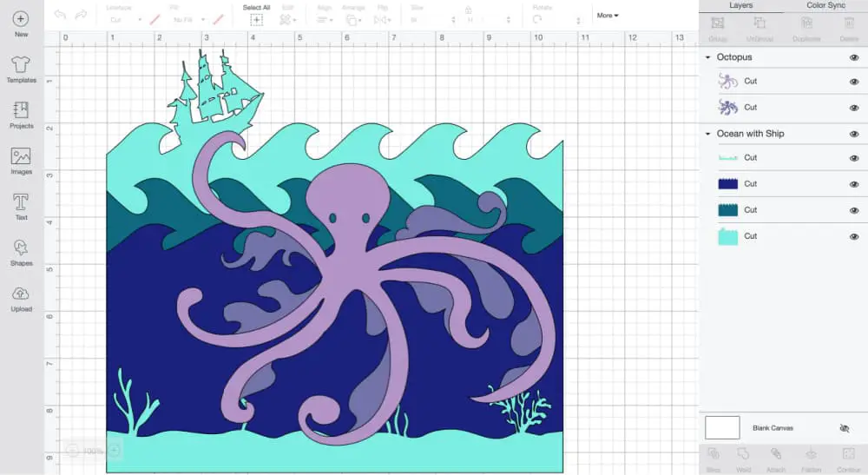
Task: Hide the navy blue Cut layer
Action: click(854, 184)
